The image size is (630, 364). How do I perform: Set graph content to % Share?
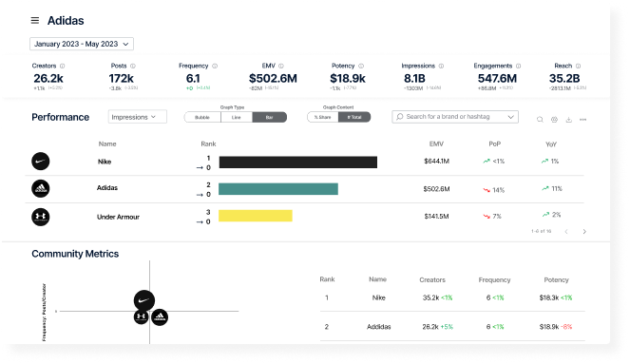pos(323,117)
